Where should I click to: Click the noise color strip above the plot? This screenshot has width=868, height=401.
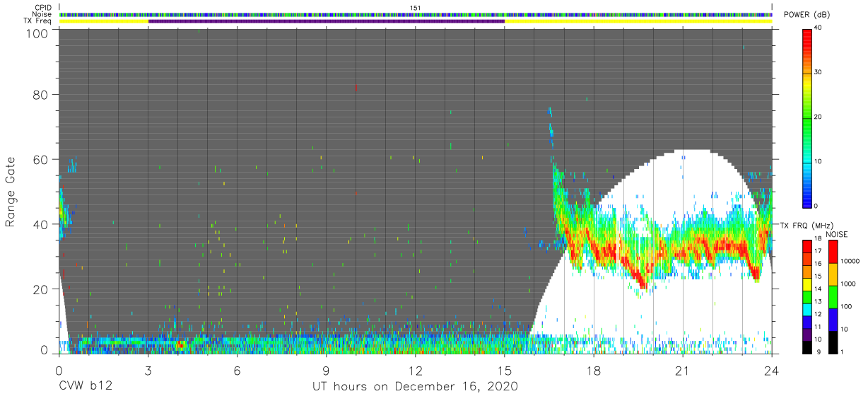(416, 14)
